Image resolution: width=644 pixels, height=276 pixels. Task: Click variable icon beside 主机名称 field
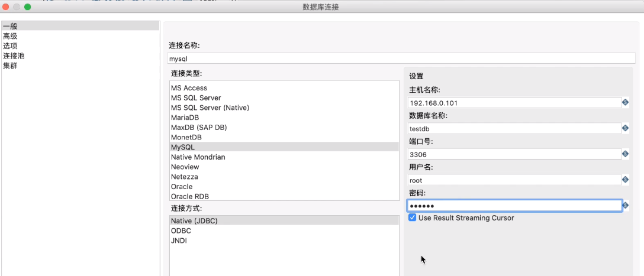(626, 102)
